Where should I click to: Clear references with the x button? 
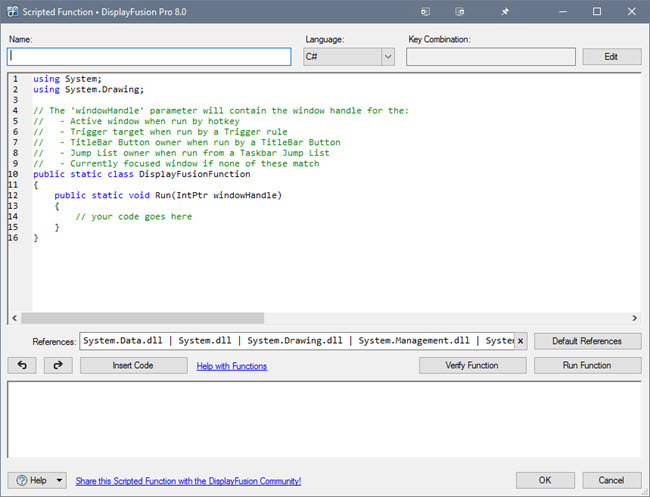pos(521,341)
